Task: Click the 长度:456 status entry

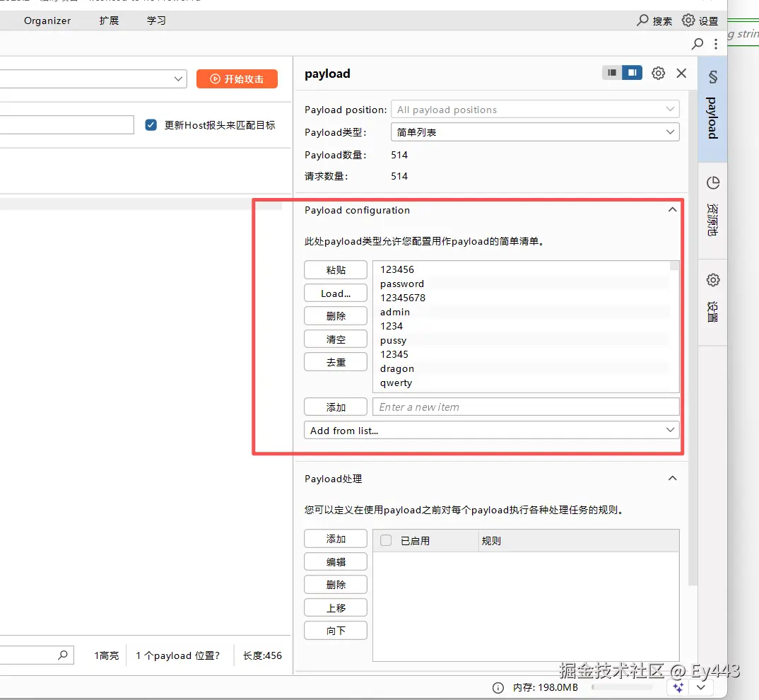Action: tap(262, 655)
